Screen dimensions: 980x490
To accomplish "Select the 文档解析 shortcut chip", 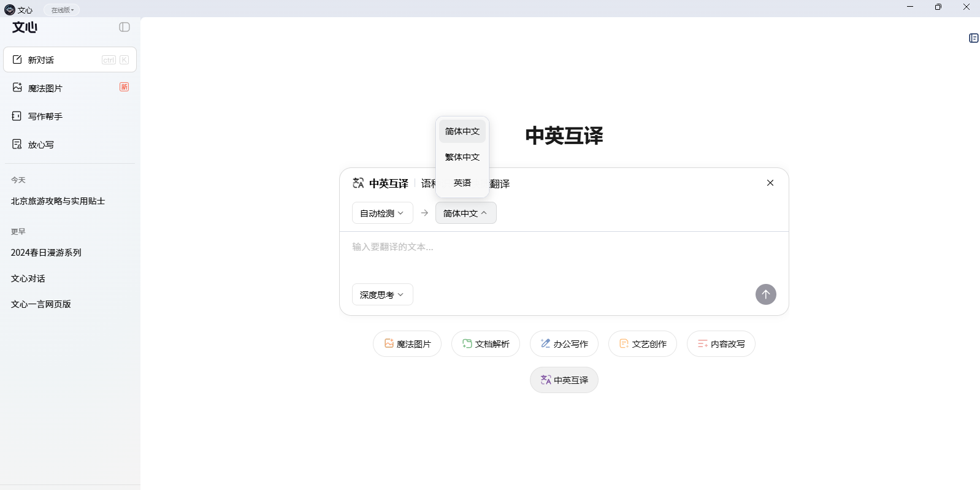I will [x=485, y=344].
